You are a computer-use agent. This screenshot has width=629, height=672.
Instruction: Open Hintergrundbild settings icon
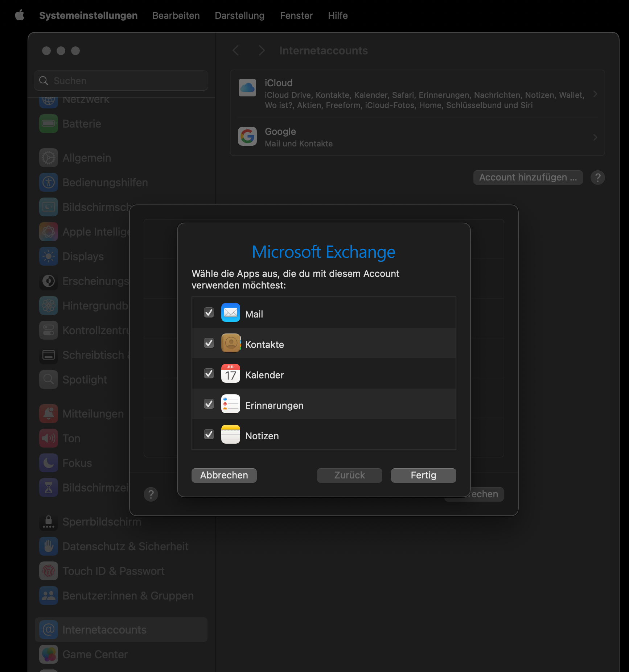pyautogui.click(x=49, y=306)
